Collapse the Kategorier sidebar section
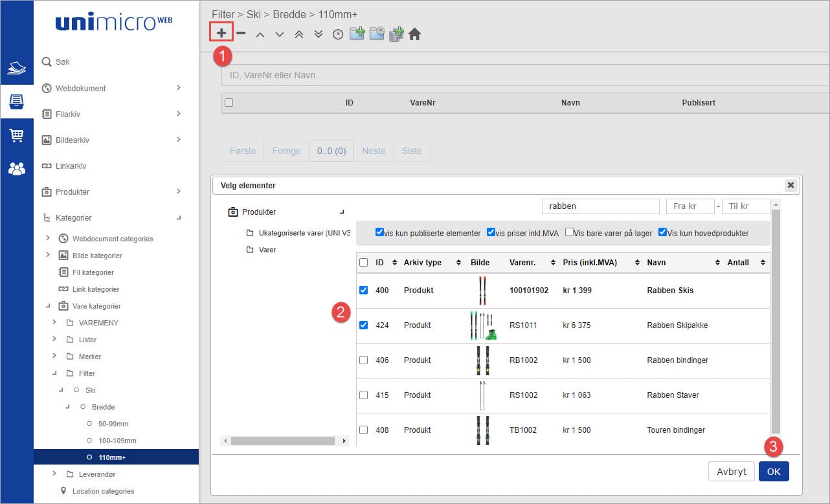 [x=179, y=218]
